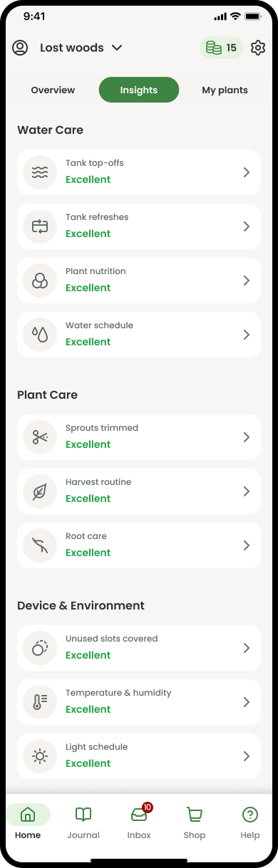The image size is (278, 868).
Task: Open the Shop cart icon
Action: pos(194,822)
